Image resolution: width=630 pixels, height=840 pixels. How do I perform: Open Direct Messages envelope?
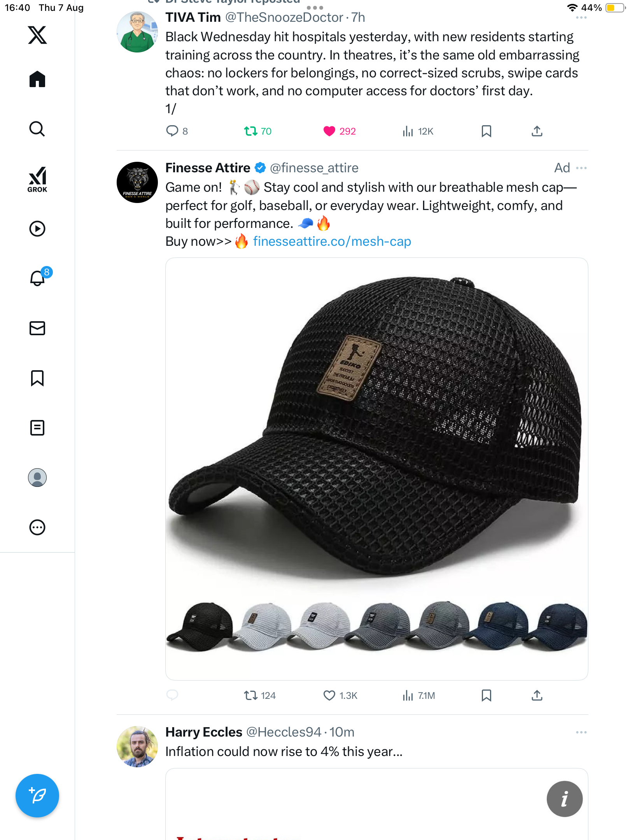[x=37, y=328]
